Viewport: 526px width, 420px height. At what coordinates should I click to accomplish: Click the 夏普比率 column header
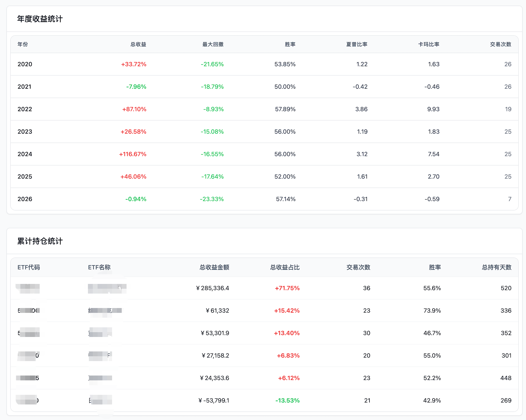coord(356,44)
